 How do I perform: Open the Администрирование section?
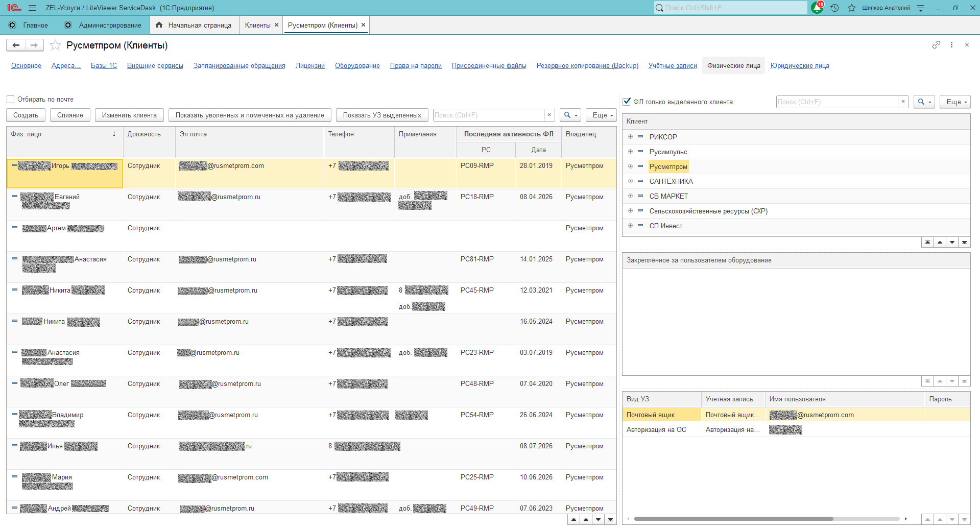tap(103, 25)
